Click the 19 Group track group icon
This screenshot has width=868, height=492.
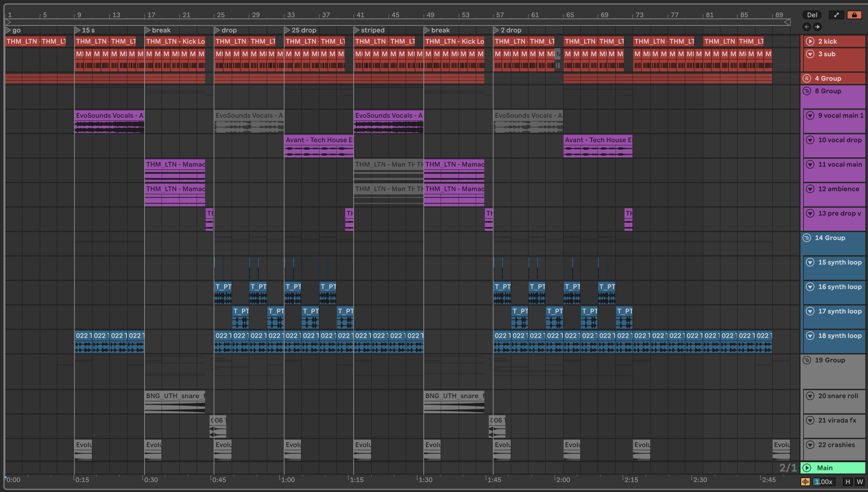pyautogui.click(x=807, y=360)
